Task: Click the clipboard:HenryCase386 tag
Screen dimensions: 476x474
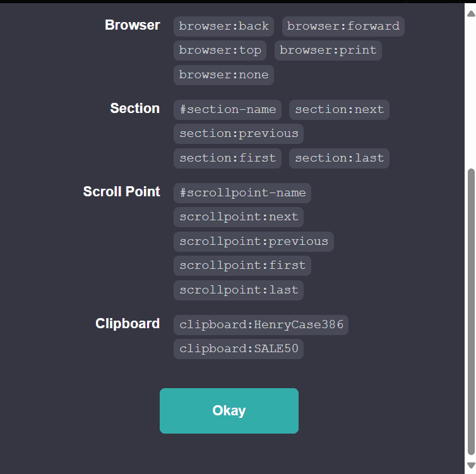Action: pyautogui.click(x=261, y=326)
